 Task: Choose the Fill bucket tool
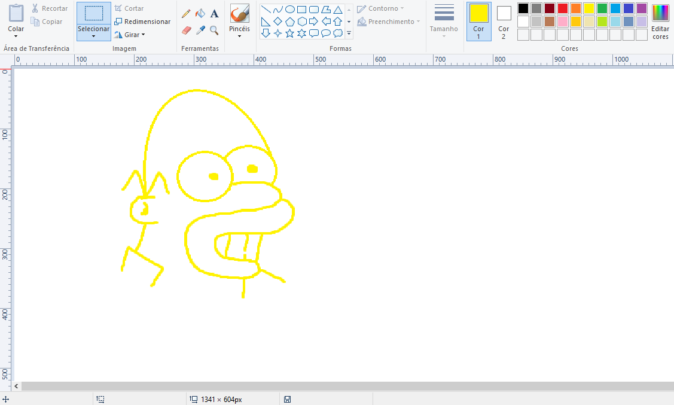[200, 14]
